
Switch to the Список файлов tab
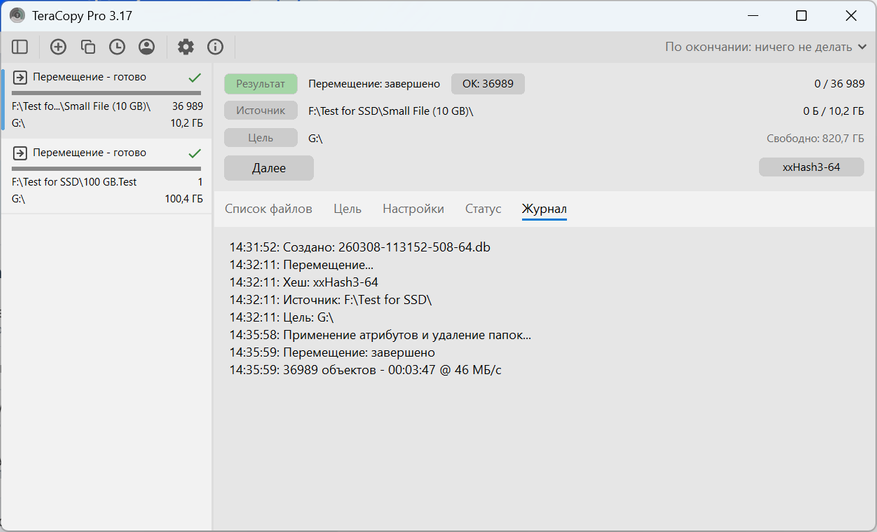(x=268, y=209)
